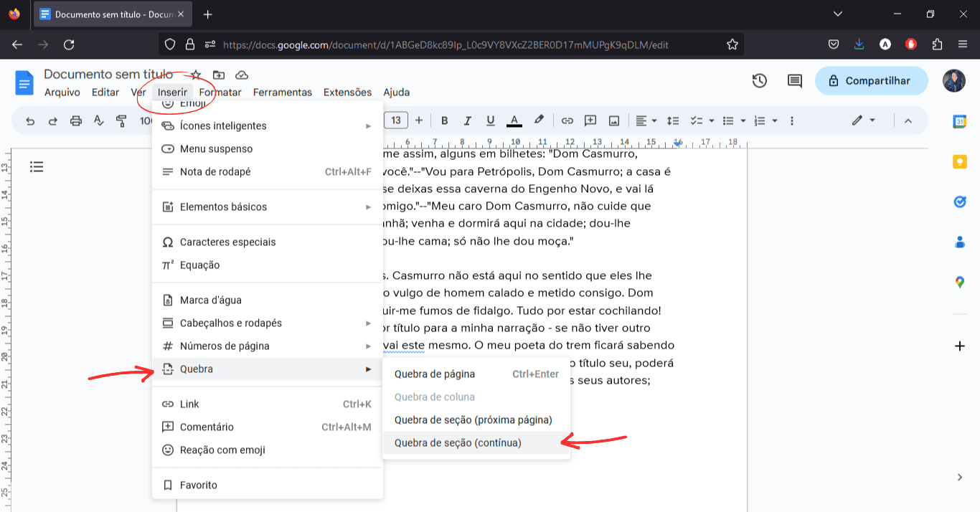Viewport: 980px width, 512px height.
Task: Select the text highlight color tool
Action: (539, 120)
